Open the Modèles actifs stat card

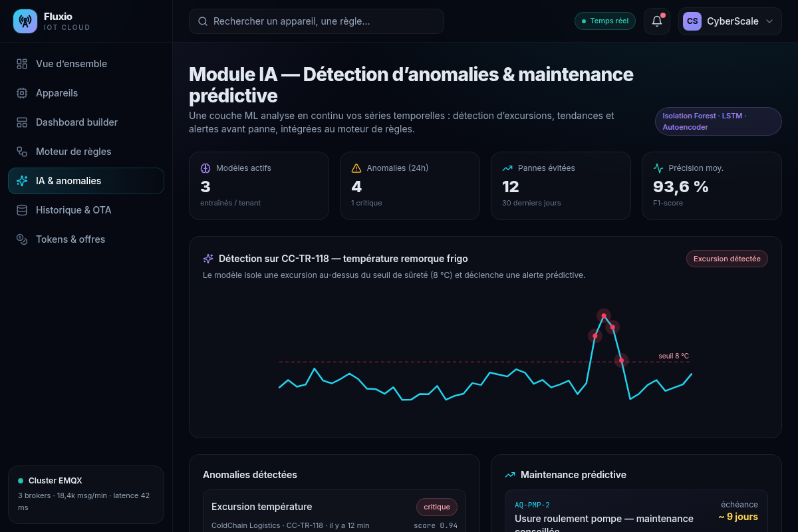click(259, 186)
